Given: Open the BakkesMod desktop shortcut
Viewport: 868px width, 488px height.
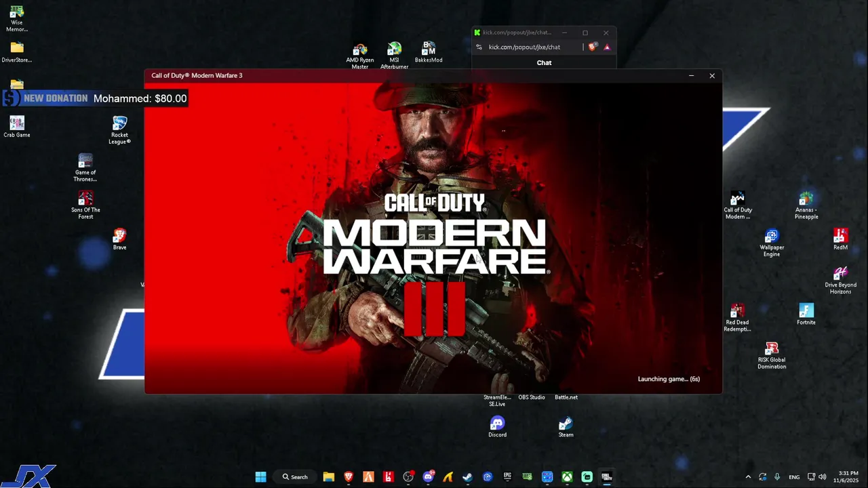Looking at the screenshot, I should point(429,52).
